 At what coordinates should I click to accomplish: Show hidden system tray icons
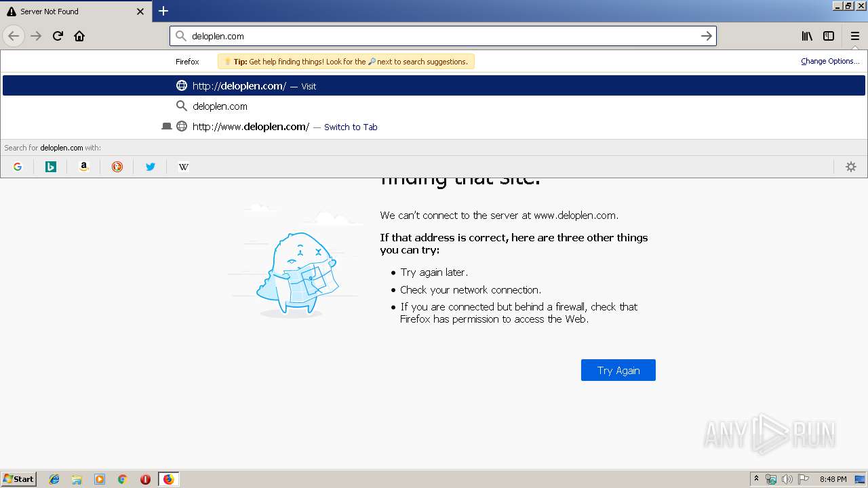coord(756,479)
